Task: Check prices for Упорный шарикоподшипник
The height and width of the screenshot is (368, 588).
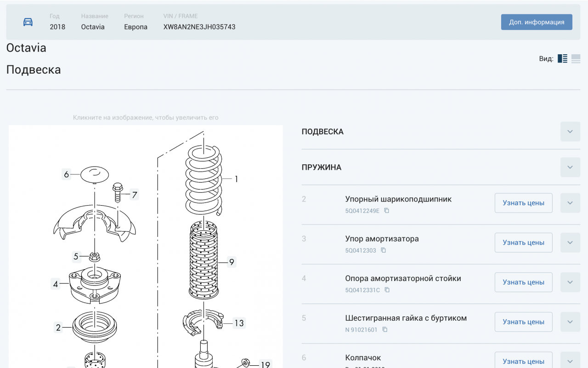Action: pos(524,203)
